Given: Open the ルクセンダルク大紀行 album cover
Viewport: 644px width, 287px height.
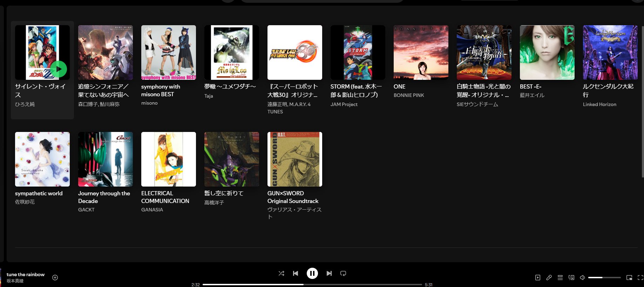Looking at the screenshot, I should click(610, 52).
